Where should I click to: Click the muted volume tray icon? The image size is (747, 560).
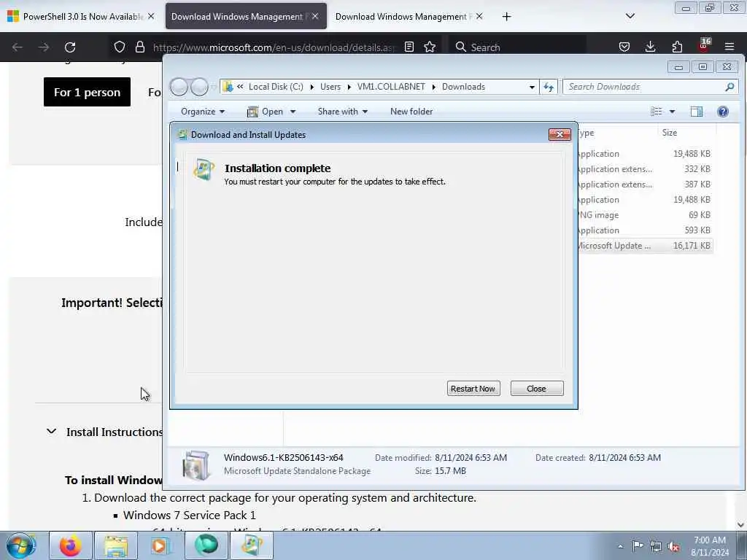click(673, 546)
